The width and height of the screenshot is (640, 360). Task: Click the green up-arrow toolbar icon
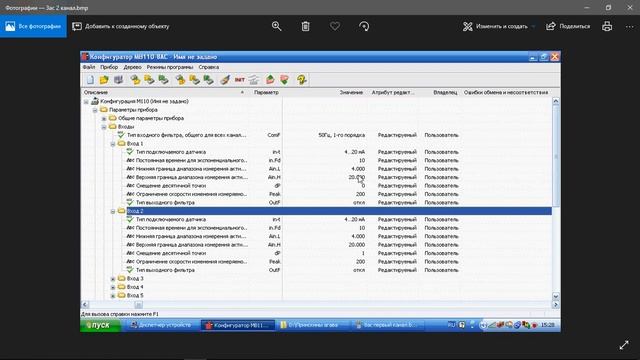pos(270,80)
